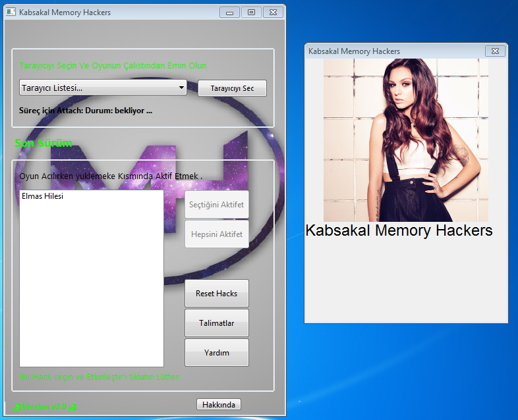The image size is (518, 420).
Task: Click the Oyun Acılırken yuklemeke instruction text
Action: coord(111,176)
